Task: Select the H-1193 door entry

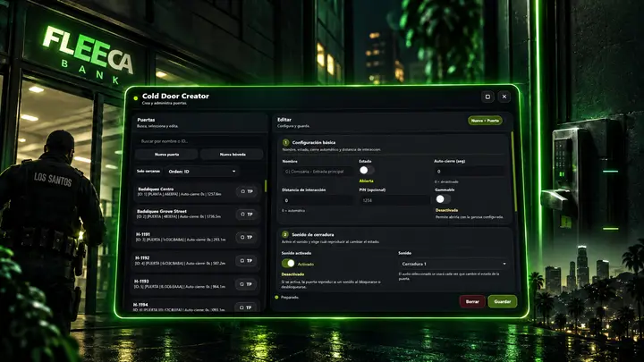Action: (196, 284)
